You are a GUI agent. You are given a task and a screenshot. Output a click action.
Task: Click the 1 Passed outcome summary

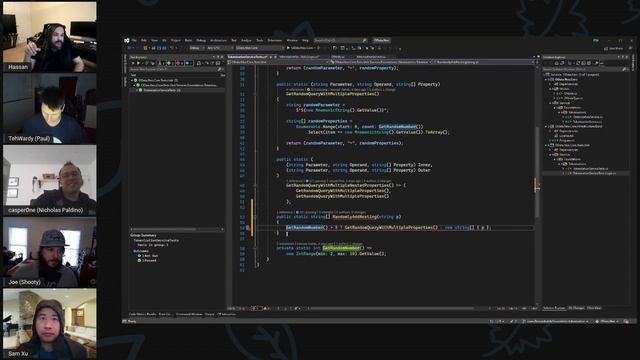(x=148, y=260)
